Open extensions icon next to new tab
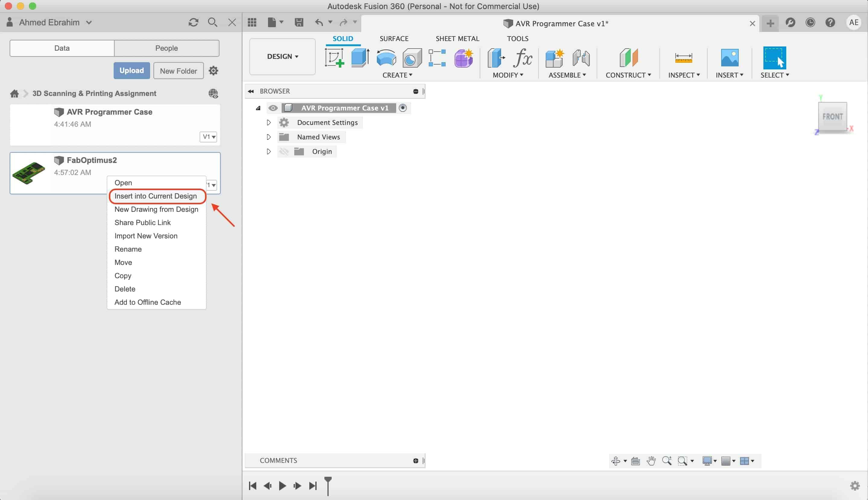Screen dimensions: 868x500 tap(790, 23)
